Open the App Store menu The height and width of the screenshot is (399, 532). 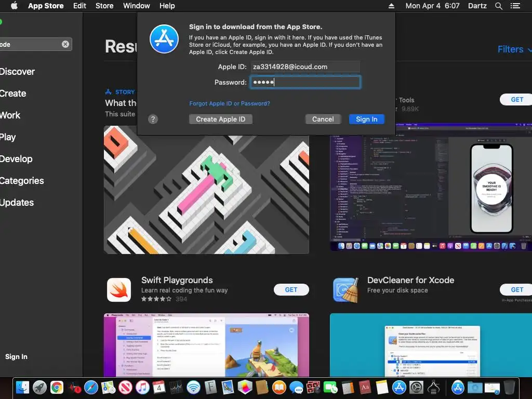[46, 6]
